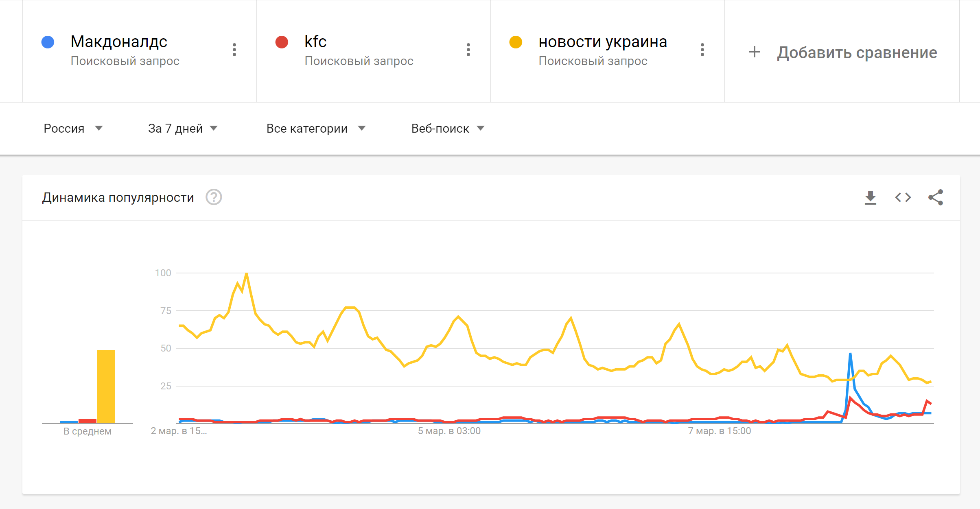Open the Веб-поиск search type dropdown

point(448,129)
